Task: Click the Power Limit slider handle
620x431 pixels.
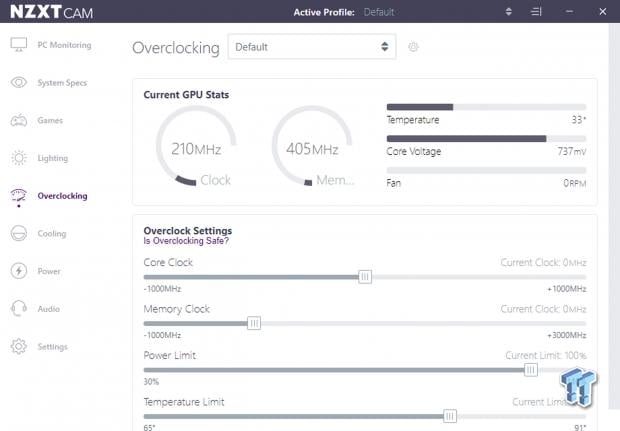Action: [531, 370]
